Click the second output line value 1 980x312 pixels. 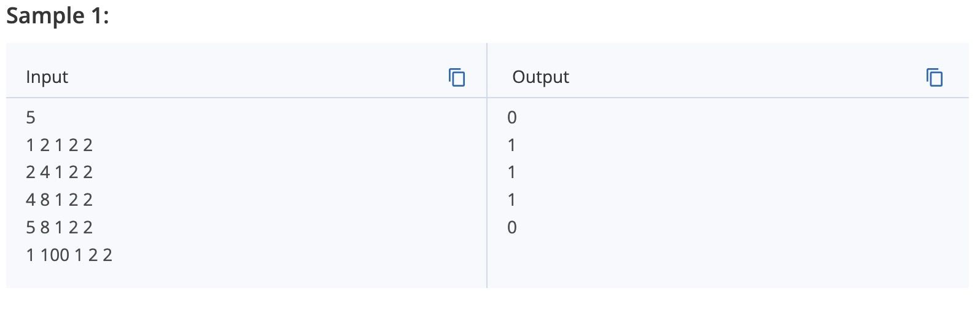511,145
